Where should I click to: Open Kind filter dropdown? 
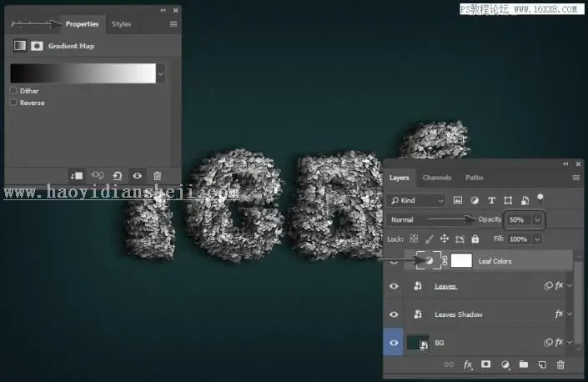(x=415, y=200)
